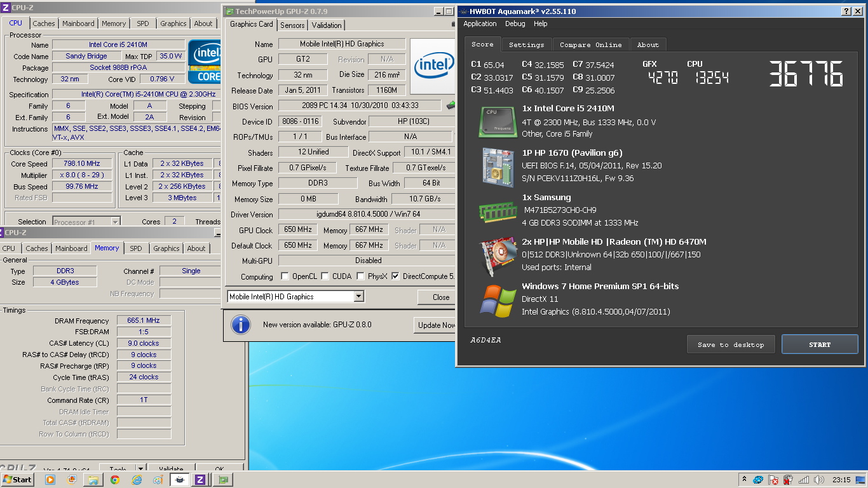Switch to CPU-Z purple Z taskbar button
This screenshot has height=488, width=868.
[200, 480]
